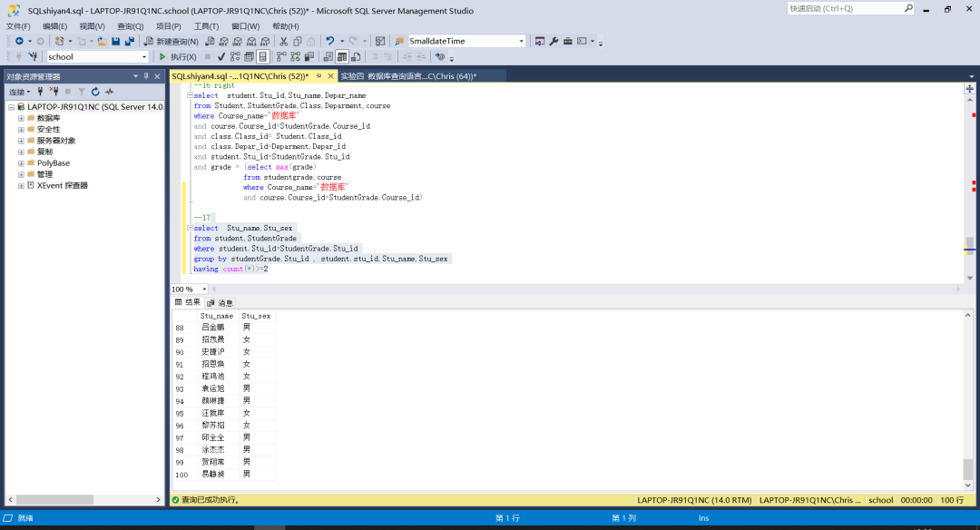This screenshot has height=530, width=980.
Task: Open the school database dropdown
Action: click(x=143, y=57)
